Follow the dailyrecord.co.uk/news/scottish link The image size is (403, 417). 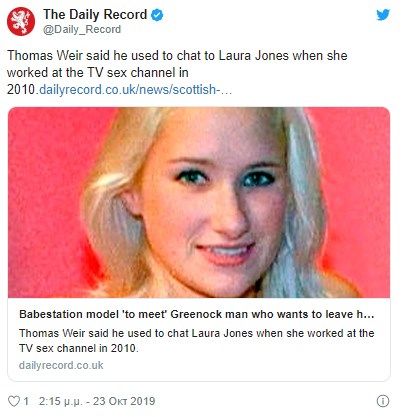click(x=135, y=90)
